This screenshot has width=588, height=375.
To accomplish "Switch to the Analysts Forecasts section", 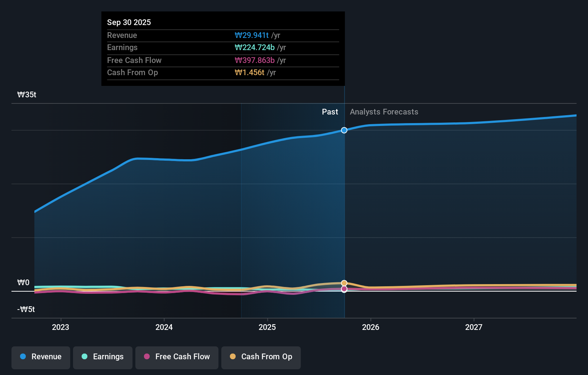I will (384, 112).
